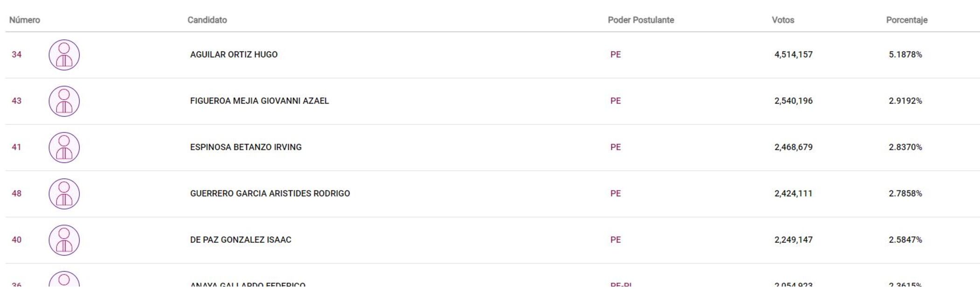Click avatar icon for De Paz Gonzalez

click(64, 240)
